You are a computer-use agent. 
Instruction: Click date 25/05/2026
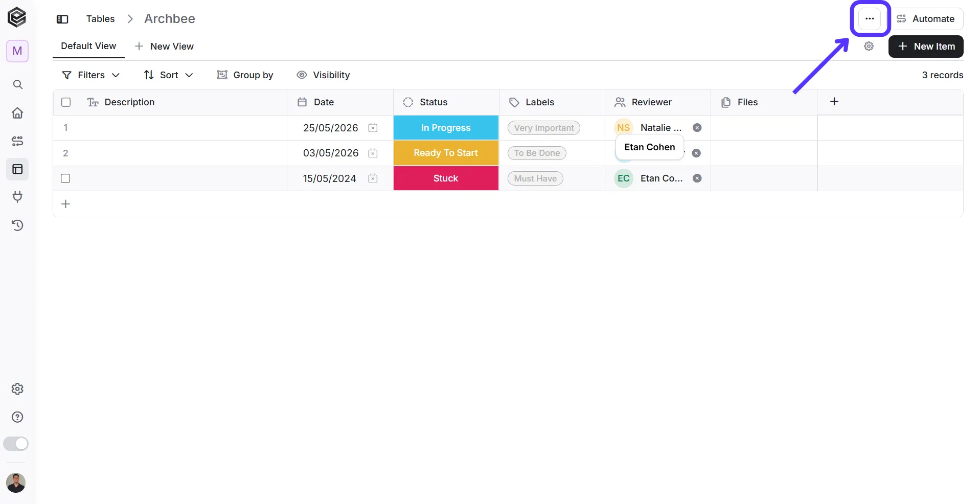pos(330,128)
